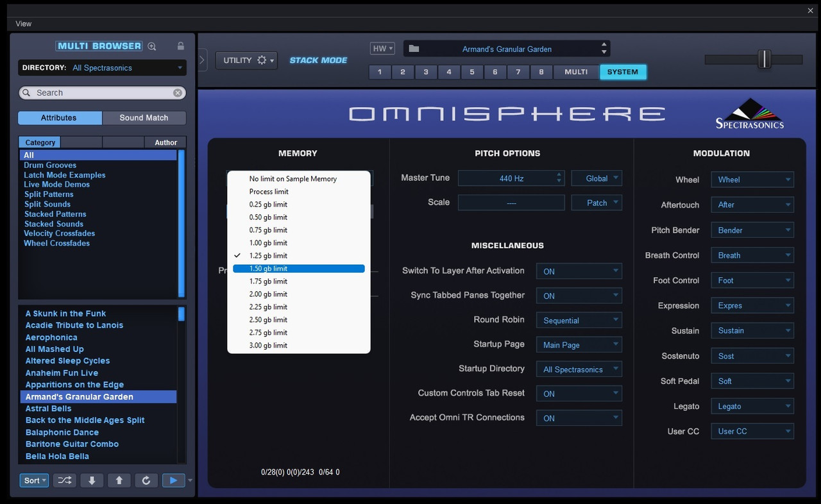Toggle the Multi Browser lock icon
Screen dimensions: 821x504
(x=181, y=46)
